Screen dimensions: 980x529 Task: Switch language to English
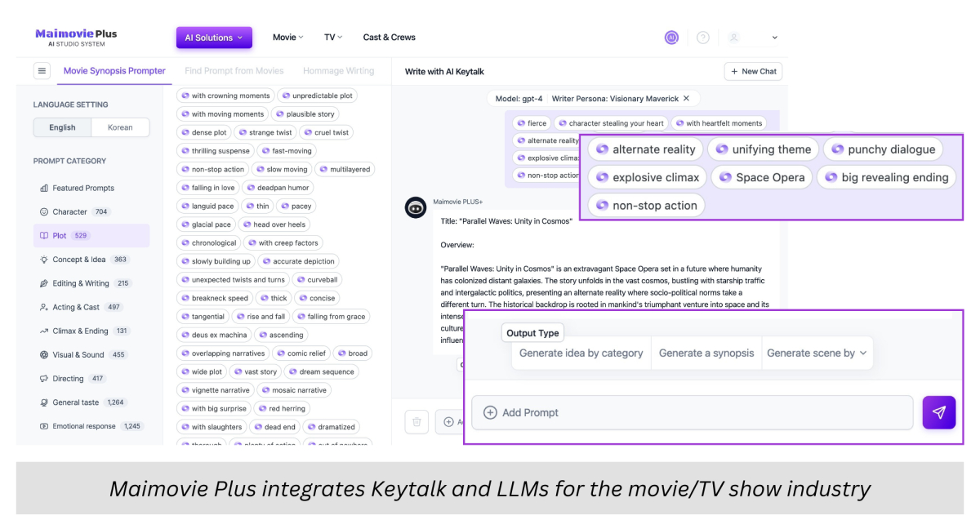tap(62, 127)
